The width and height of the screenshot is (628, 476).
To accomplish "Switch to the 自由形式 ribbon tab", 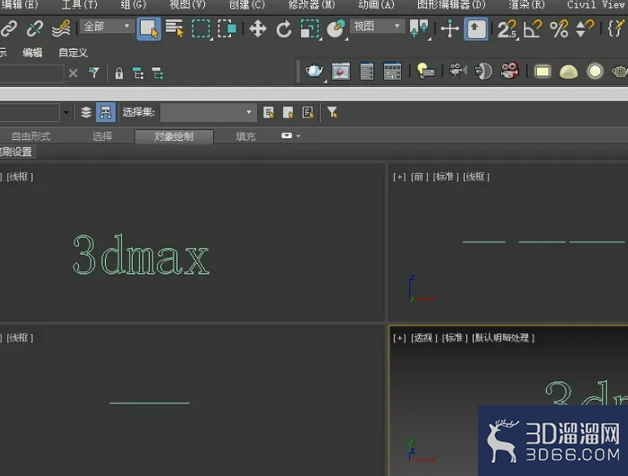I will pyautogui.click(x=31, y=137).
